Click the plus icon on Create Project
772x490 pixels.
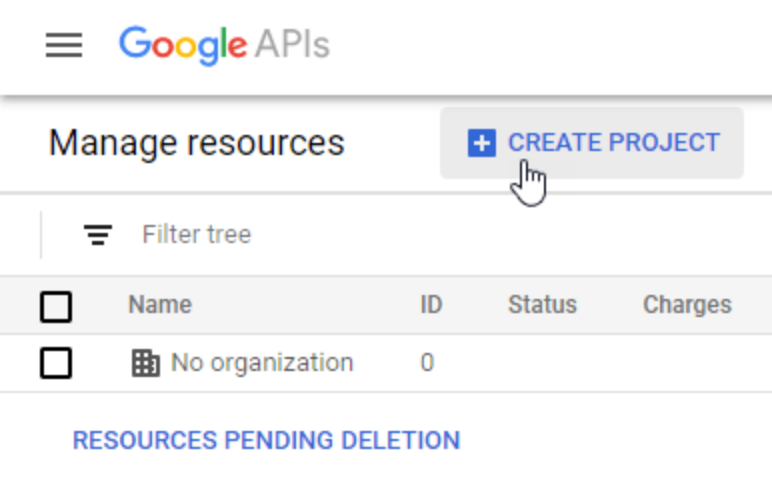[x=481, y=143]
